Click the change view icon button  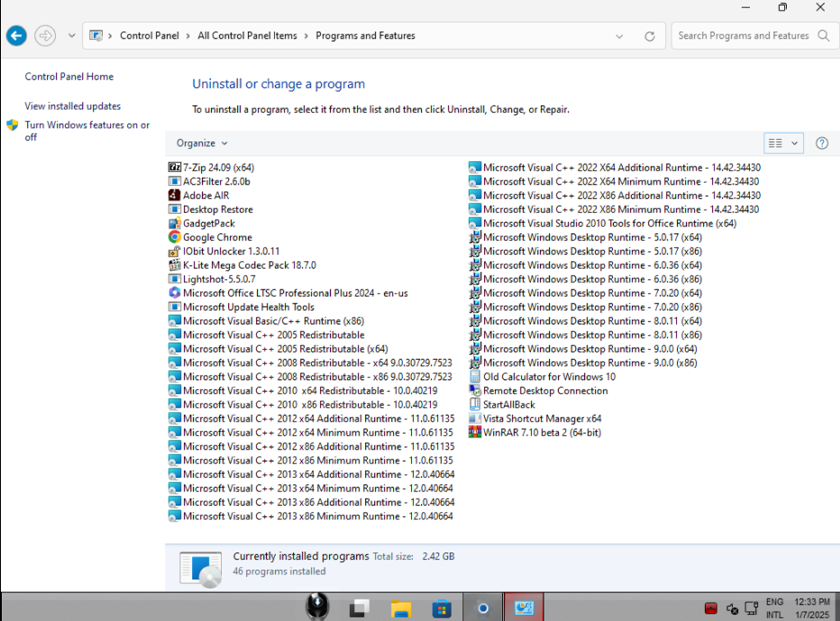775,143
